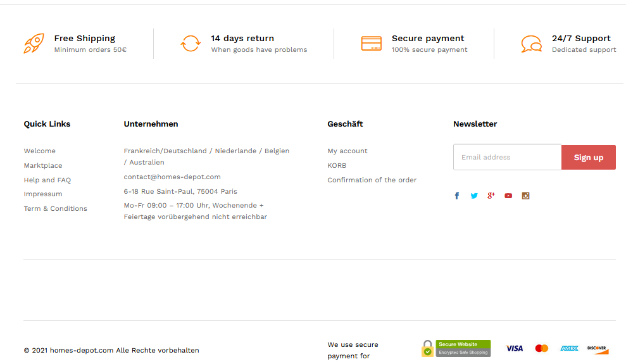Focus the Email address input field

[x=507, y=157]
